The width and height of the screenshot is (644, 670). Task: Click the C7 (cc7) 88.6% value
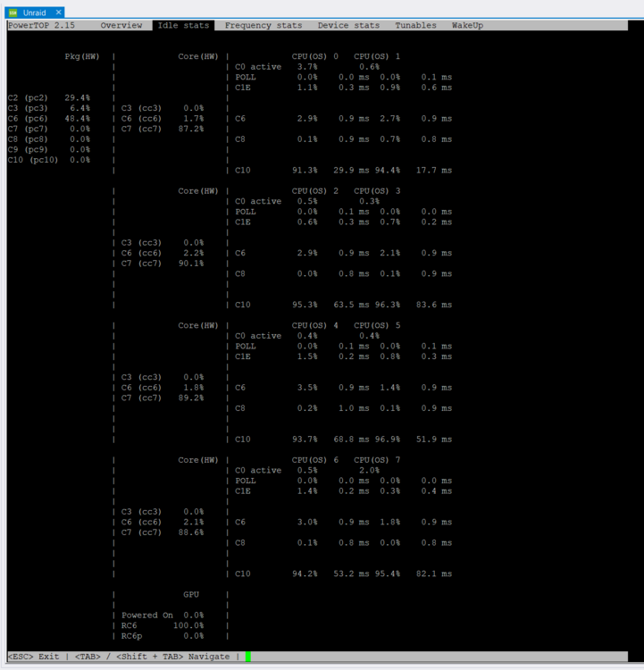tap(191, 532)
